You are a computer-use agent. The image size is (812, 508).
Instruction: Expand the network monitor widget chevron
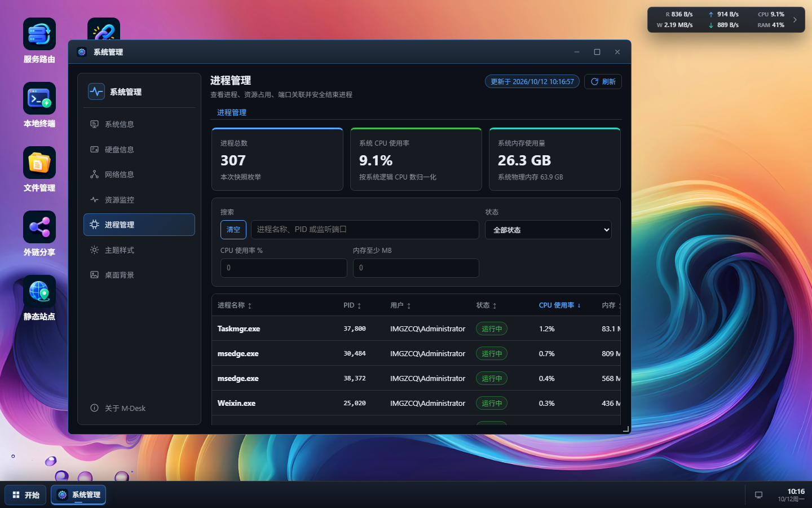coord(795,20)
